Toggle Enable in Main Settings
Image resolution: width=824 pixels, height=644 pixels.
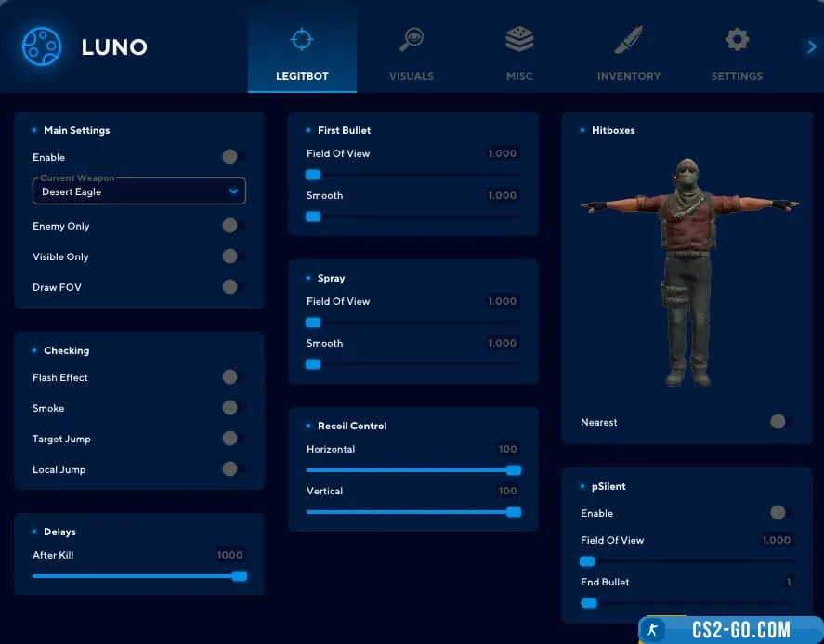[232, 157]
